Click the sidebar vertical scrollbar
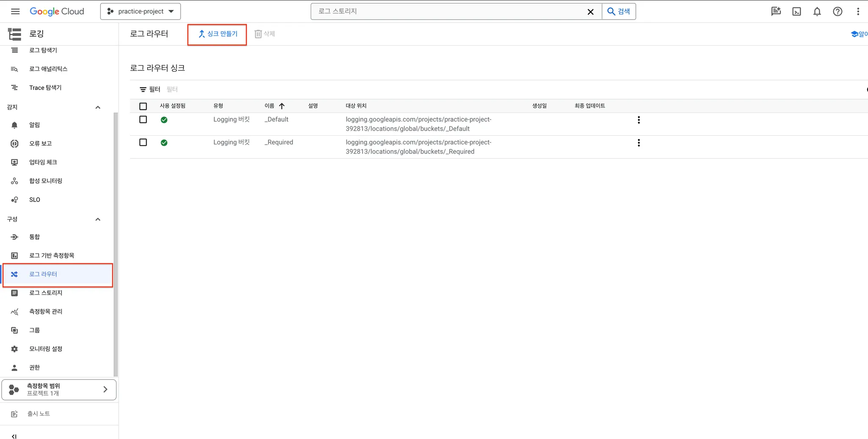The image size is (868, 439). point(116,244)
